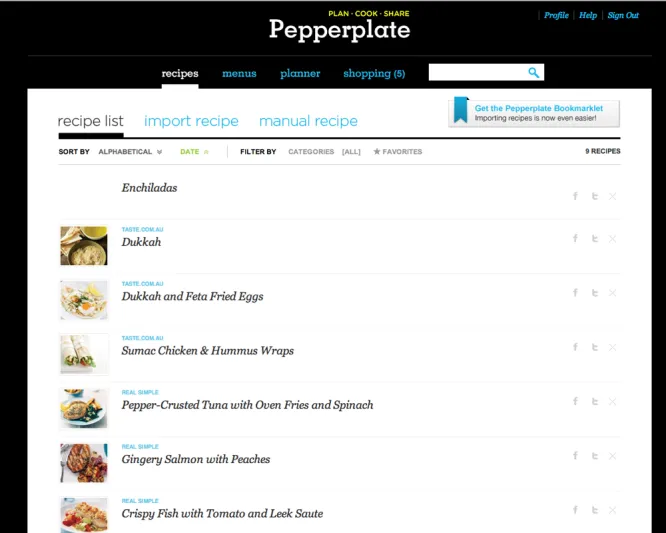Open the Categories filter
Screen dimensions: 666x533
coord(311,152)
